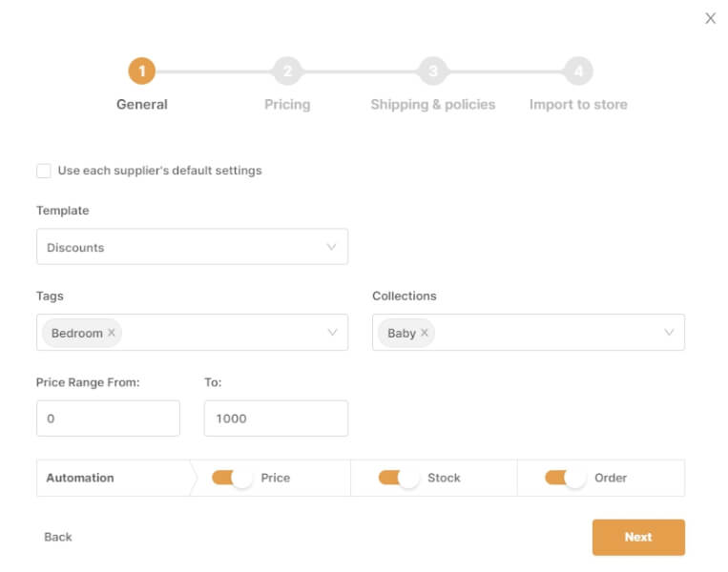Check Use each supplier's default settings

coord(43,171)
